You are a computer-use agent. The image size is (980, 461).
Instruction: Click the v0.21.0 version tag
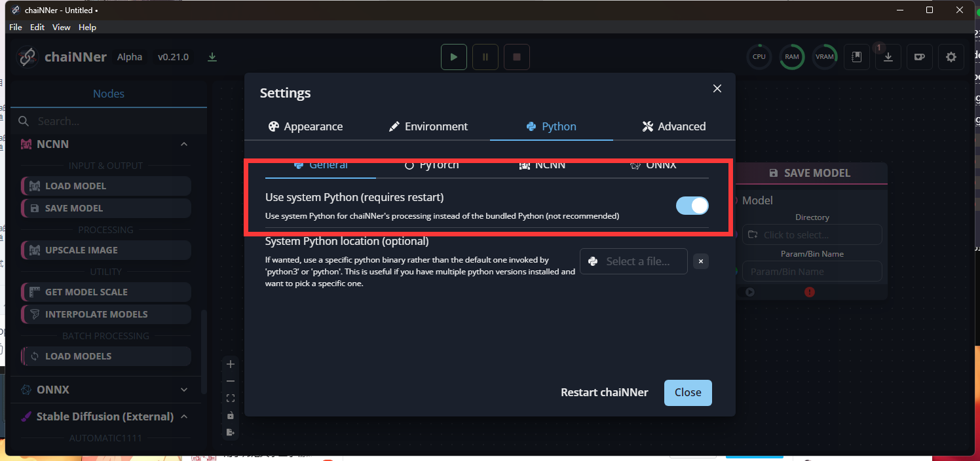click(x=173, y=57)
